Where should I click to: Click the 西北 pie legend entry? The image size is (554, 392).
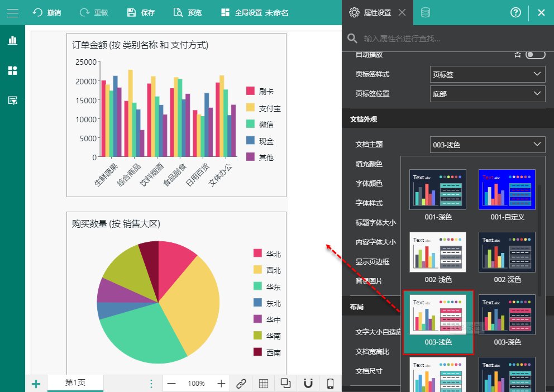267,270
